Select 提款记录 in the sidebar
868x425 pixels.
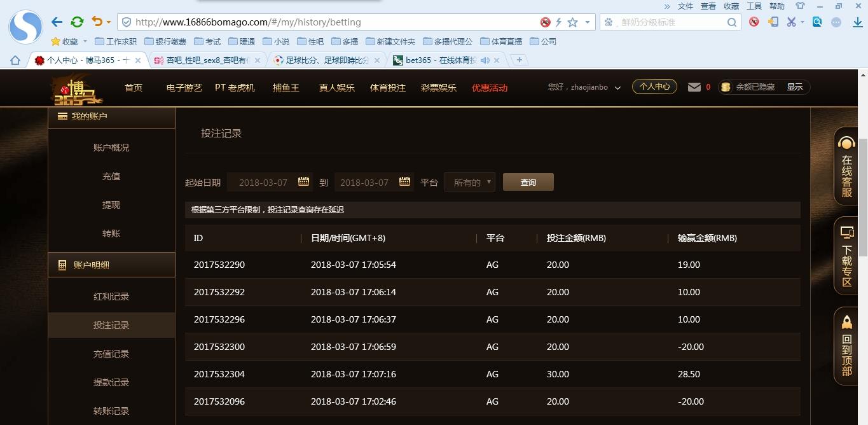coord(111,382)
